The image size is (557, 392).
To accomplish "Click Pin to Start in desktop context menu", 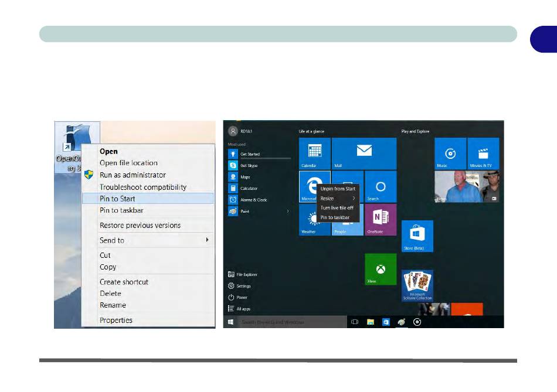I will (x=148, y=199).
